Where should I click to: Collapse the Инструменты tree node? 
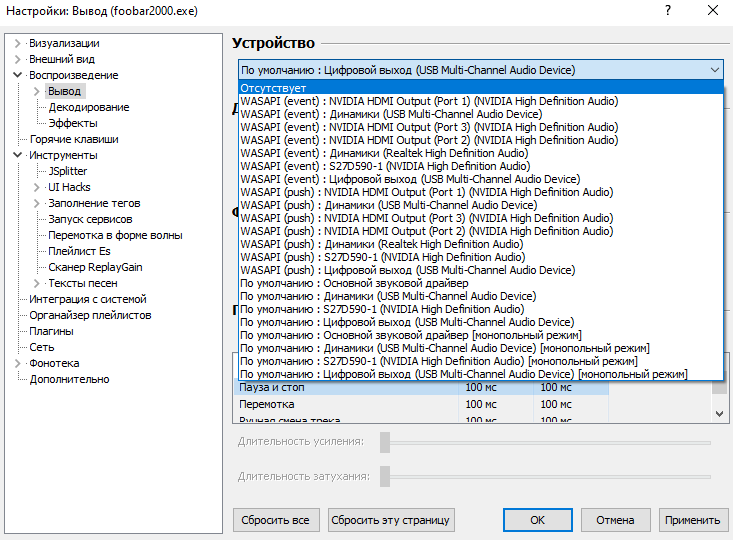click(18, 155)
